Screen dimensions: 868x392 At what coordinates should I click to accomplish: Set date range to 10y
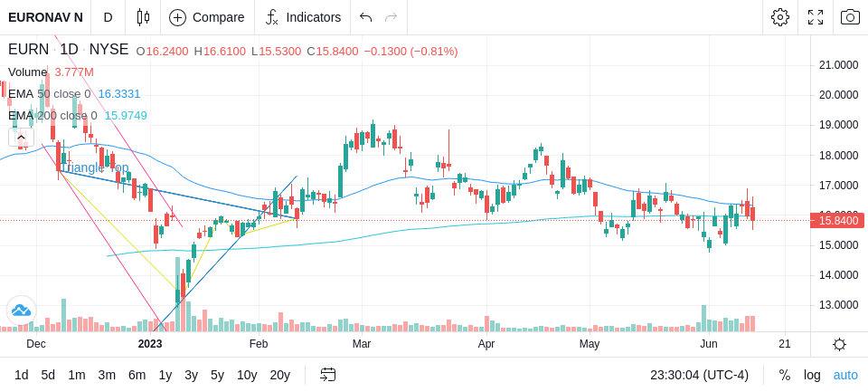pos(247,376)
